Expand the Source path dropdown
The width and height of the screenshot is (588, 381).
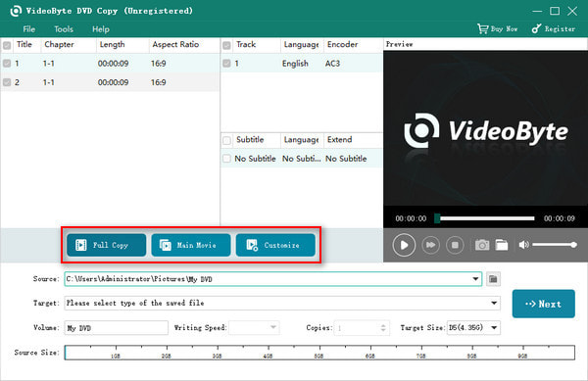tap(475, 279)
